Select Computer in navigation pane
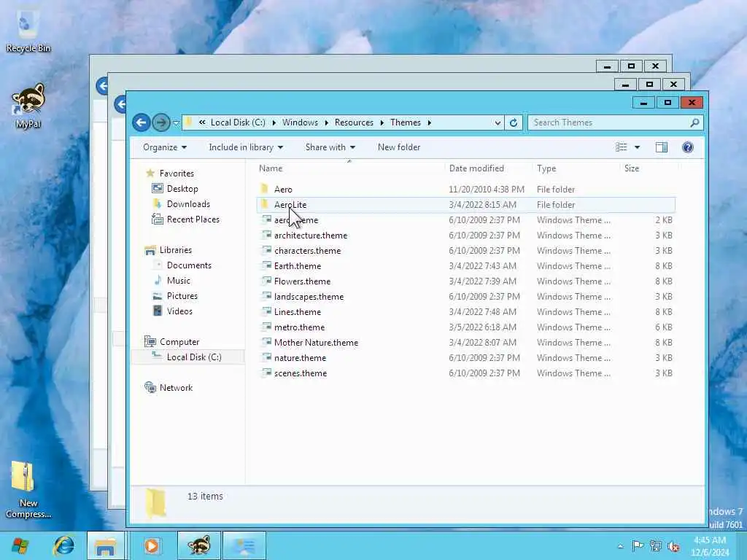This screenshot has height=560, width=747. pyautogui.click(x=179, y=342)
